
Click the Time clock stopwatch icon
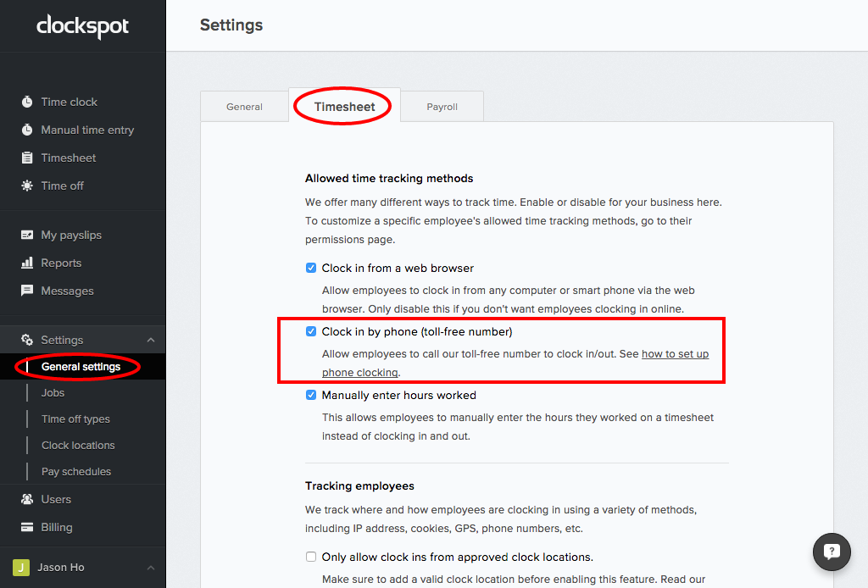27,102
